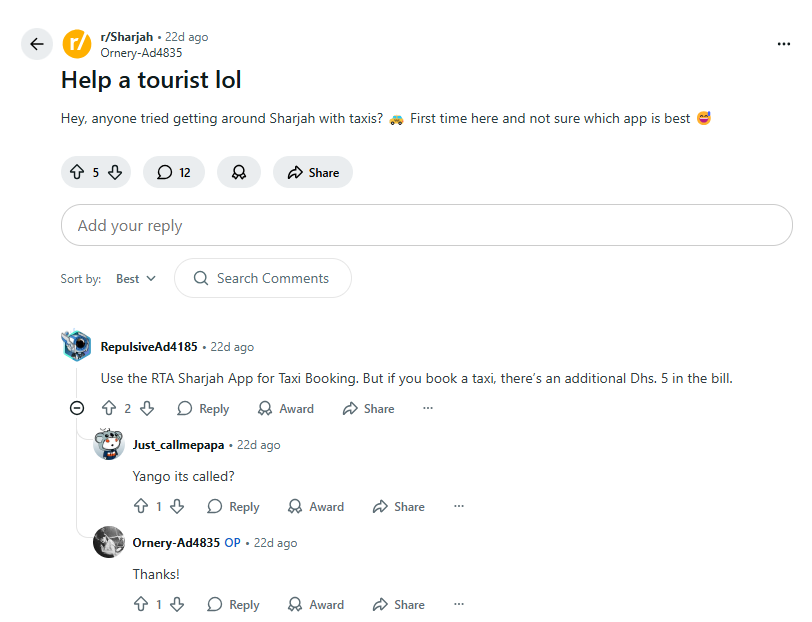Visit RepulsiveAd4185's user profile
Screen dimensions: 812x622
pyautogui.click(x=149, y=347)
